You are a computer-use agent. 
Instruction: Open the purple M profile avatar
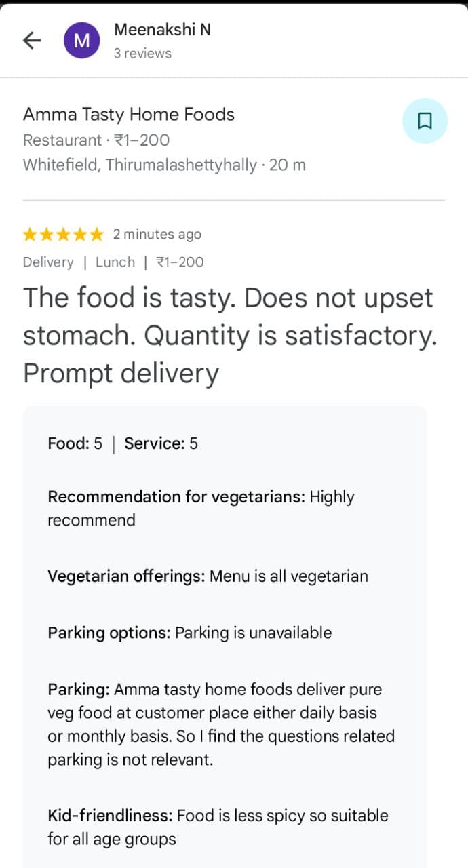coord(82,41)
